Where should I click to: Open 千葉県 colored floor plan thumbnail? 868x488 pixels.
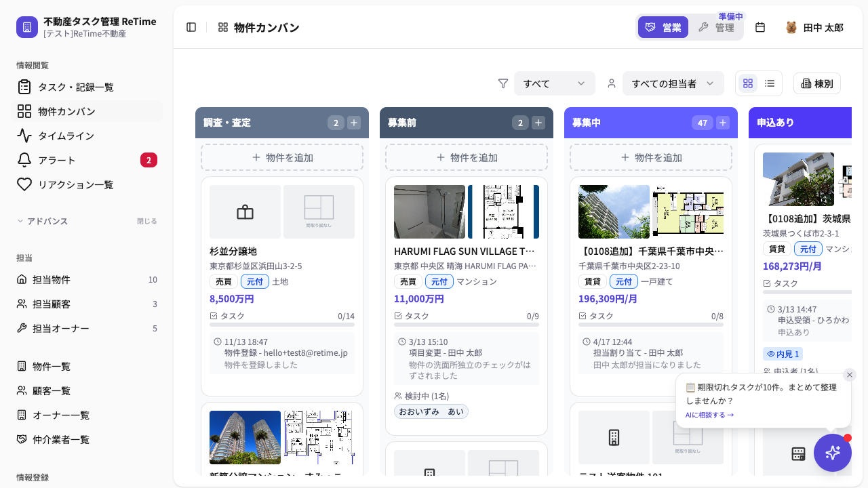[x=688, y=211]
